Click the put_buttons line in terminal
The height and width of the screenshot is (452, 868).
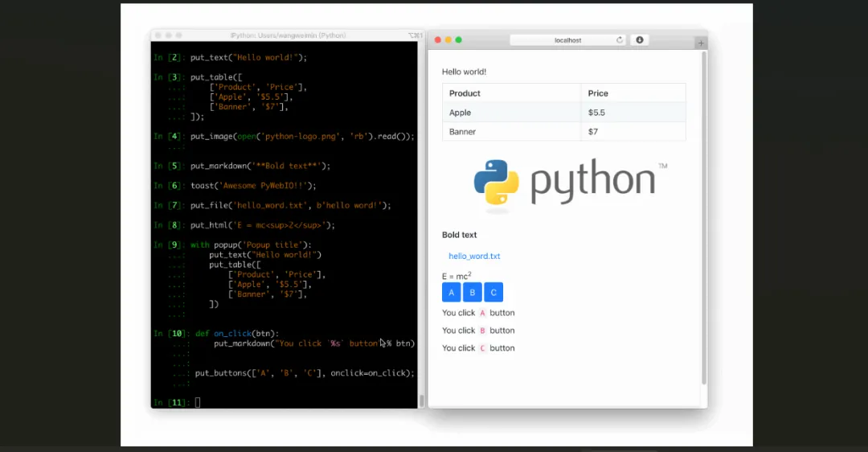tap(305, 373)
